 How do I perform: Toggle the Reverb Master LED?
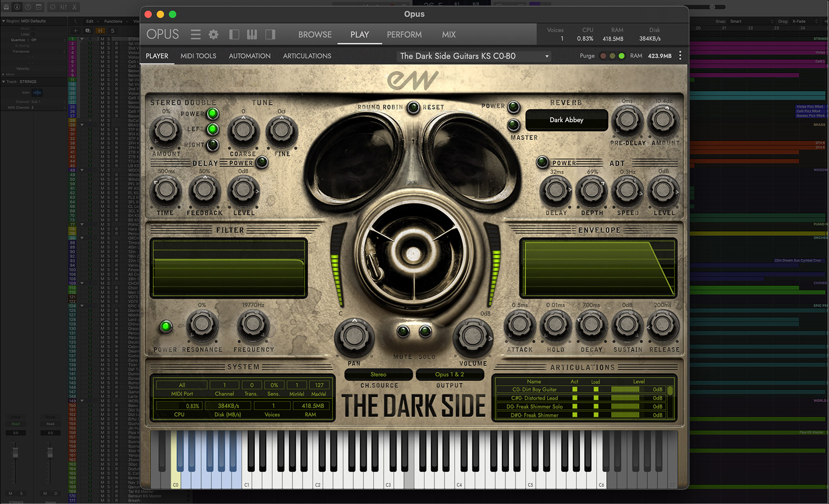(x=513, y=125)
